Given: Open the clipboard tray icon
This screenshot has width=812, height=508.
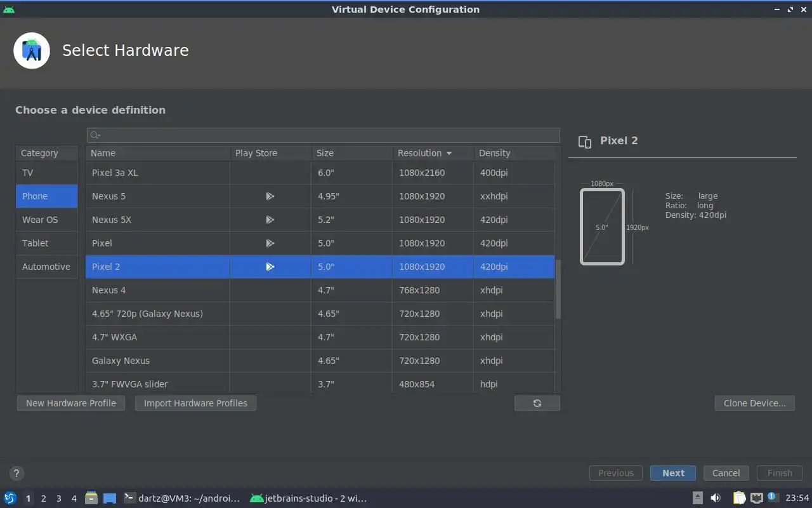Looking at the screenshot, I should point(740,498).
